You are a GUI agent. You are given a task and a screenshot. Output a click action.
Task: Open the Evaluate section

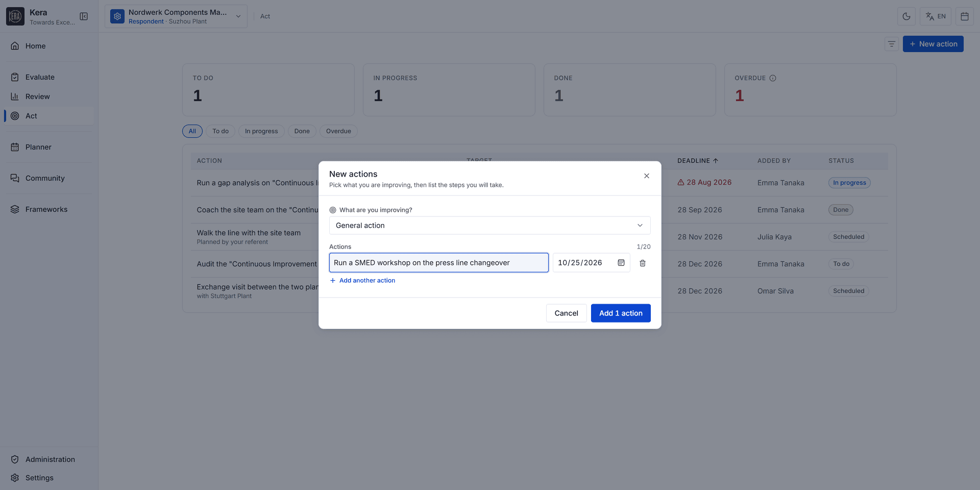coord(49,77)
